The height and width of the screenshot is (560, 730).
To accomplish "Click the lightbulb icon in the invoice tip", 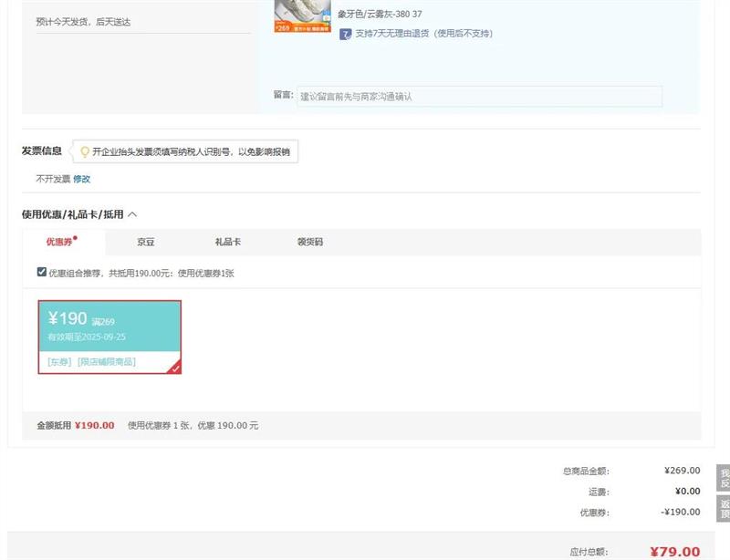I will point(85,151).
